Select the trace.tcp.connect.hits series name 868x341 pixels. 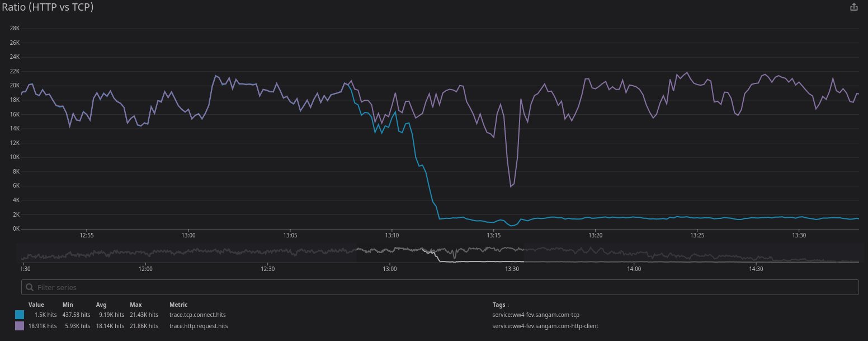197,315
